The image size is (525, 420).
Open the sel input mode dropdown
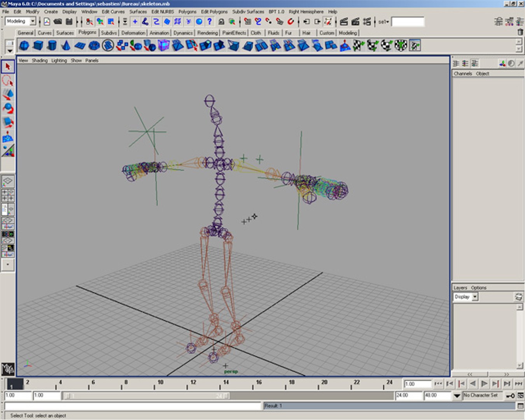click(383, 22)
